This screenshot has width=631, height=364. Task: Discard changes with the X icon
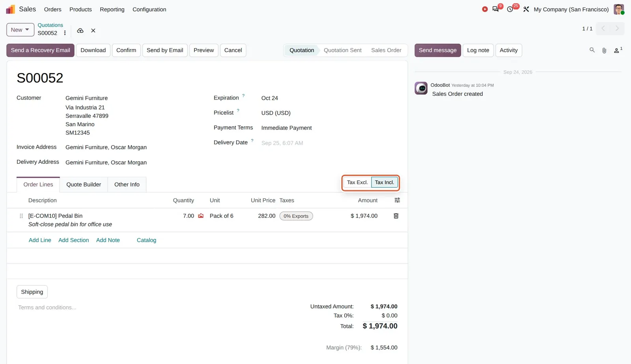[x=93, y=30]
